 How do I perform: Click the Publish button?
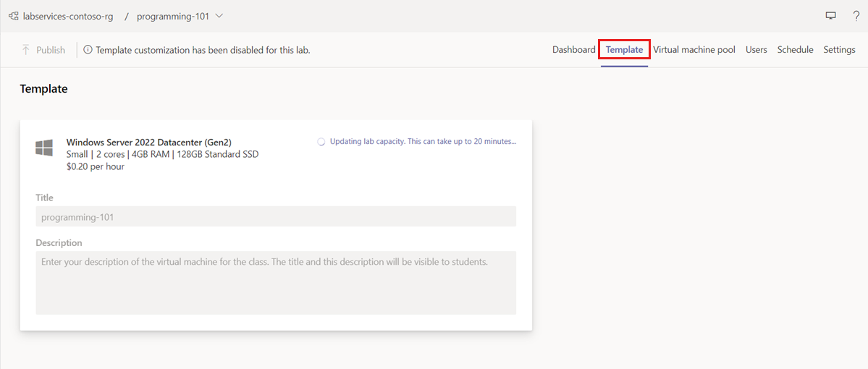[x=43, y=50]
